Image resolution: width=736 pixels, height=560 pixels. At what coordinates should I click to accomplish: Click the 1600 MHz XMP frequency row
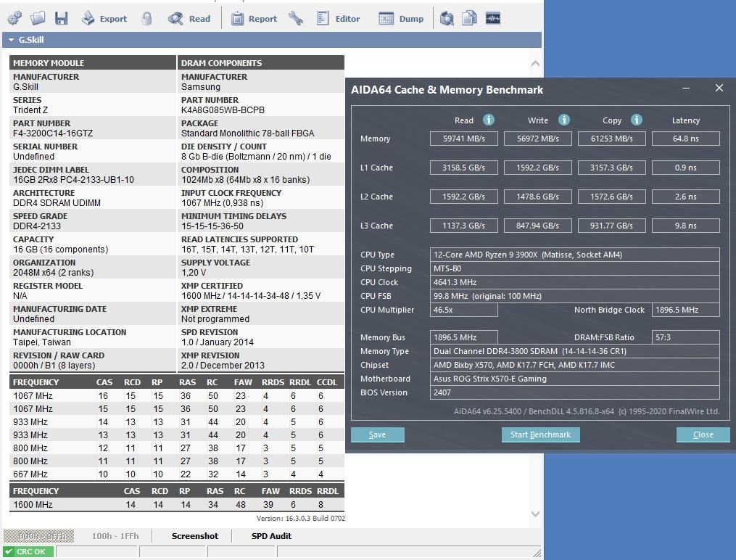[x=176, y=505]
